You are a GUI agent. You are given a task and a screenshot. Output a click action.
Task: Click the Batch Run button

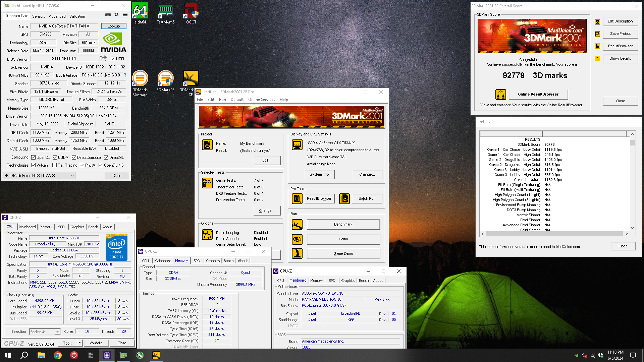[367, 199]
